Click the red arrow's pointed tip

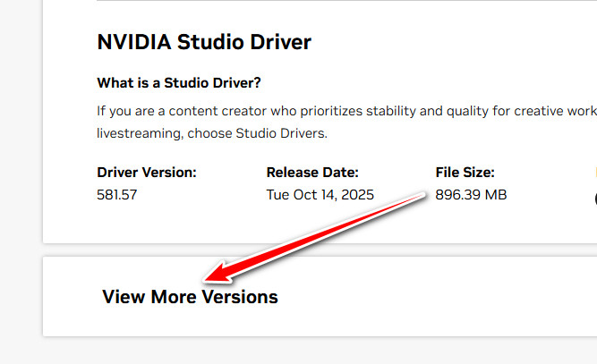[207, 277]
